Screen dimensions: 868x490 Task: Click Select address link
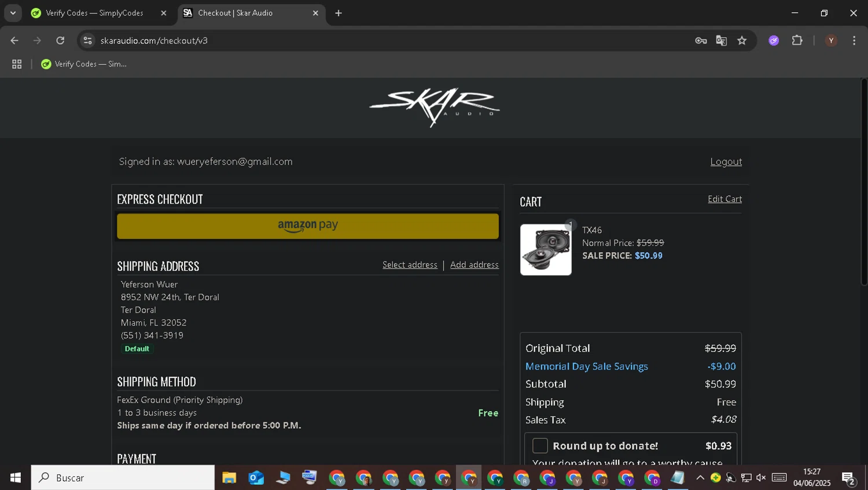[x=410, y=264]
